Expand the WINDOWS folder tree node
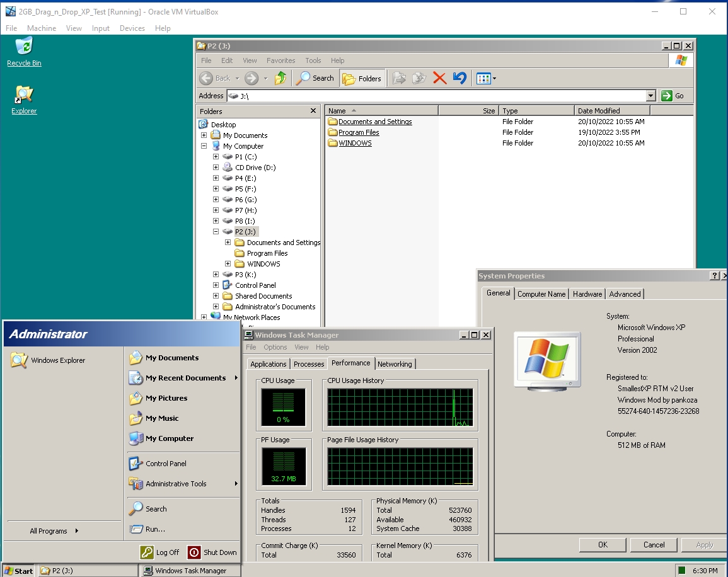The height and width of the screenshot is (577, 728). coord(228,263)
